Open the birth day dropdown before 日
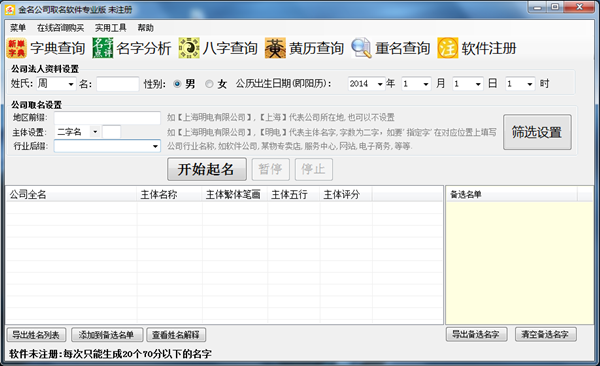Screen dimensions: 600x366 [x=478, y=84]
